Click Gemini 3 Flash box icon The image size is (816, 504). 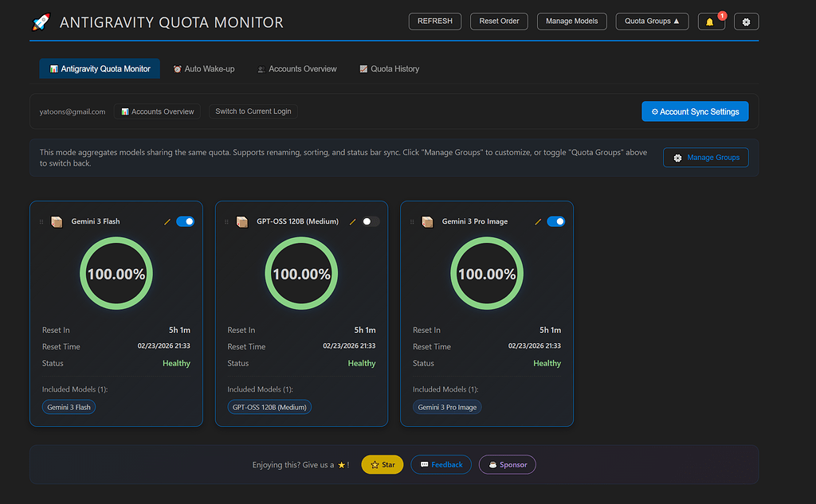pyautogui.click(x=57, y=222)
